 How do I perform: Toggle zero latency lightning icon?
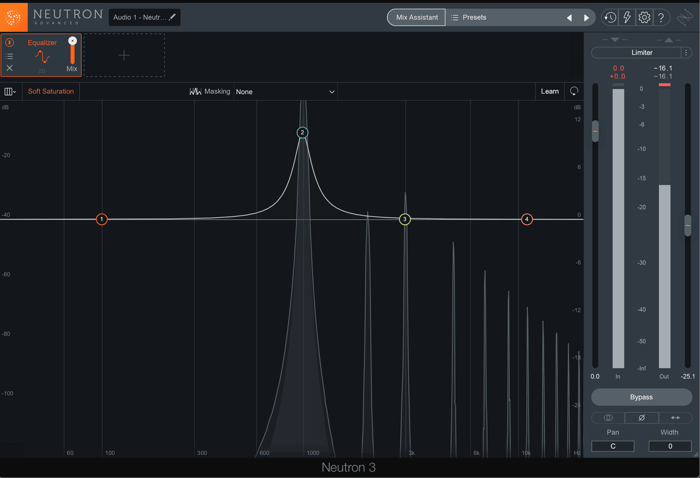pos(627,17)
